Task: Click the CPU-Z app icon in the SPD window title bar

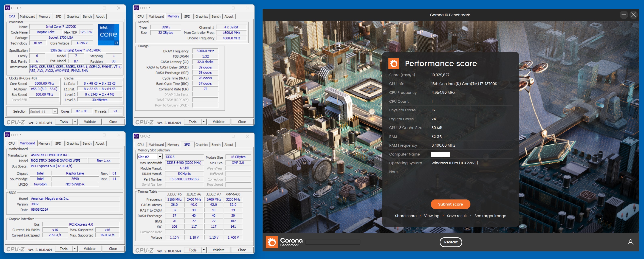Action: (136, 136)
